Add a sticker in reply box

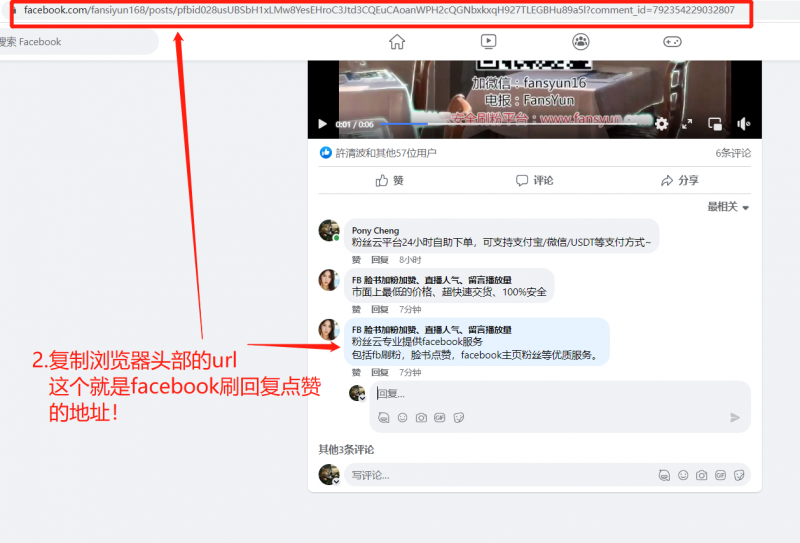[x=459, y=417]
